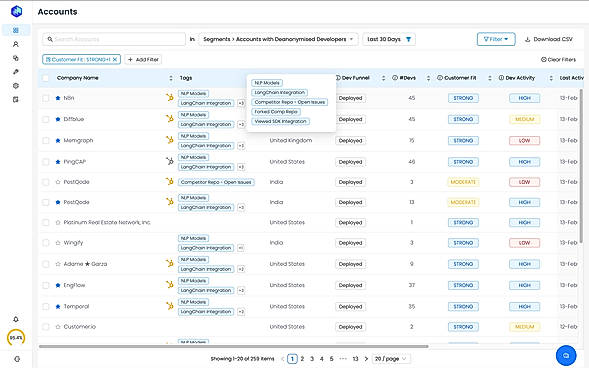Click the HubSpot icon in NBn row

(x=170, y=98)
